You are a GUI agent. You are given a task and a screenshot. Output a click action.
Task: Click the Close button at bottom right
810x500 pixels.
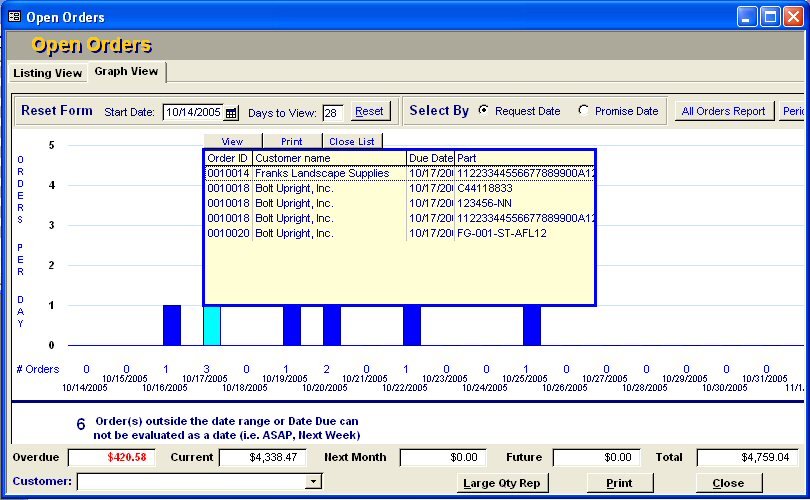[x=728, y=483]
